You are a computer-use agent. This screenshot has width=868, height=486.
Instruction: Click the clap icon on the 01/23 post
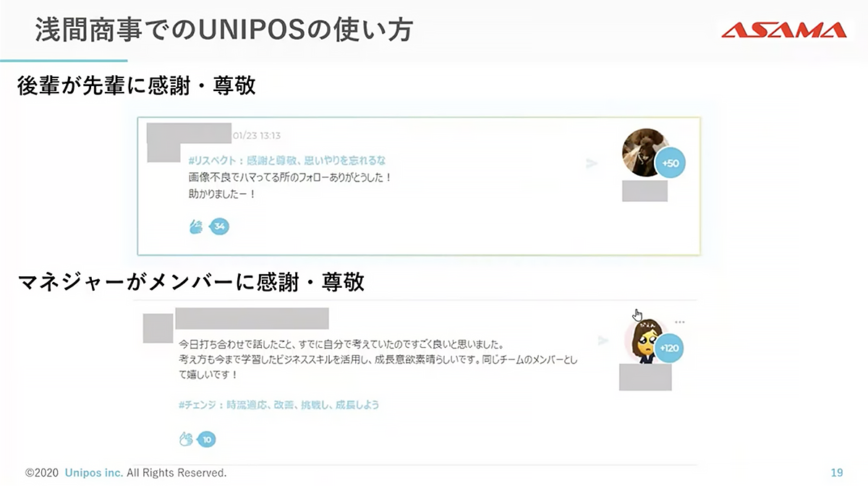tap(195, 227)
